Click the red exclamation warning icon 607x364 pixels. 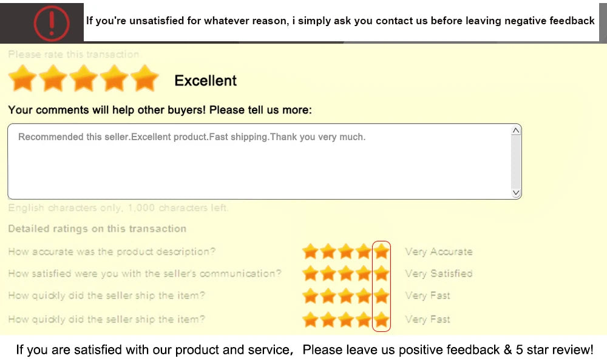pyautogui.click(x=52, y=22)
